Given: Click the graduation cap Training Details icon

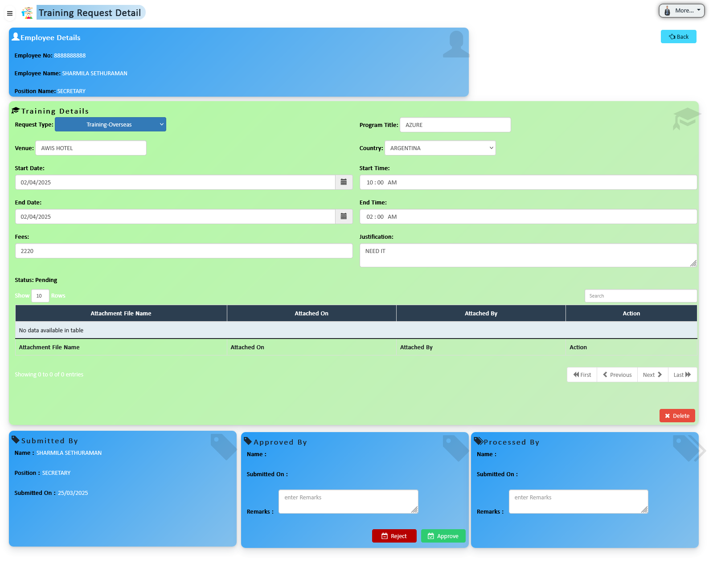Looking at the screenshot, I should coord(16,110).
